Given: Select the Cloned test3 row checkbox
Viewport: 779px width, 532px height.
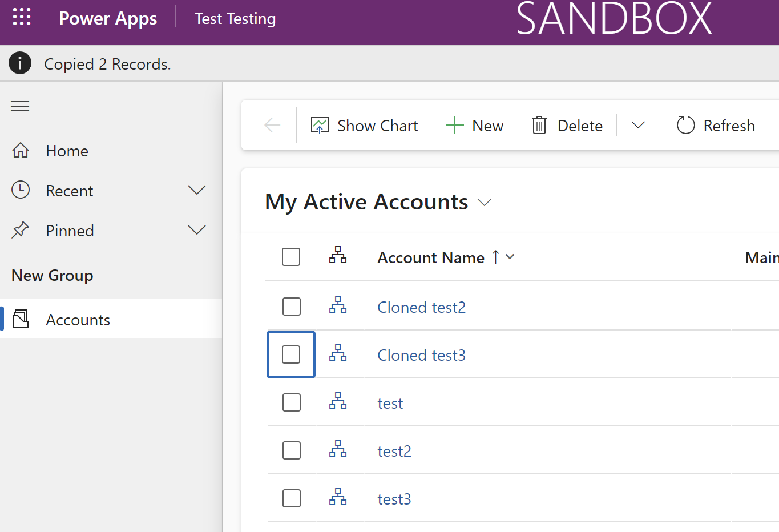Looking at the screenshot, I should [291, 354].
